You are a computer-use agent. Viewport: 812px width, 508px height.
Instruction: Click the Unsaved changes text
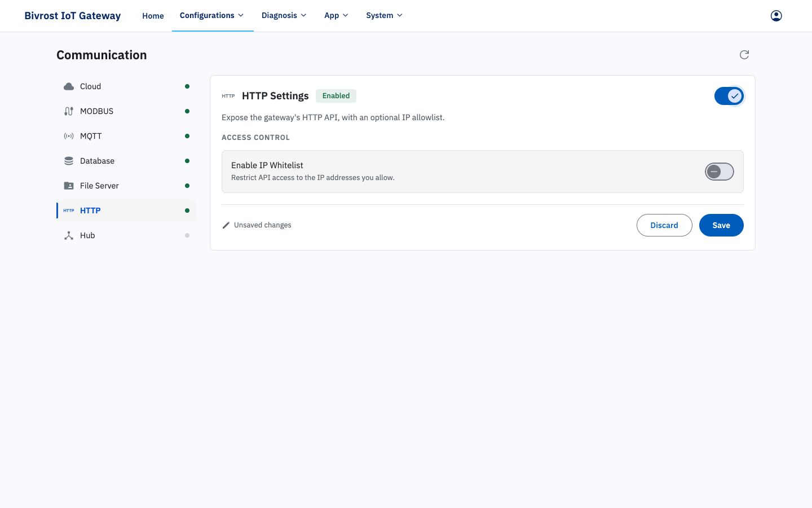point(263,225)
